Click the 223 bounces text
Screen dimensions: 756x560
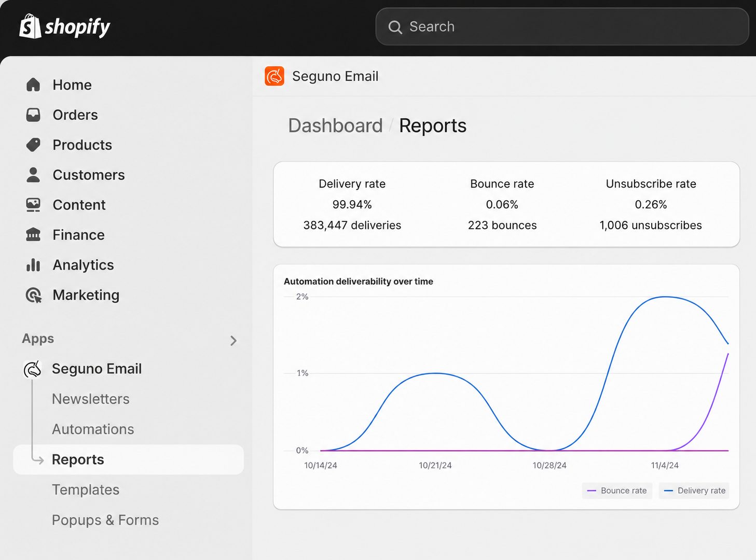[502, 225]
